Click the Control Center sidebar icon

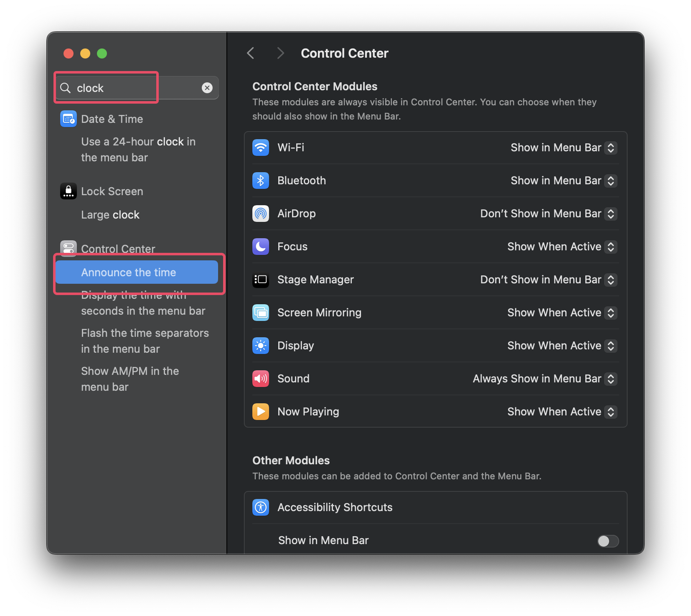pos(69,249)
